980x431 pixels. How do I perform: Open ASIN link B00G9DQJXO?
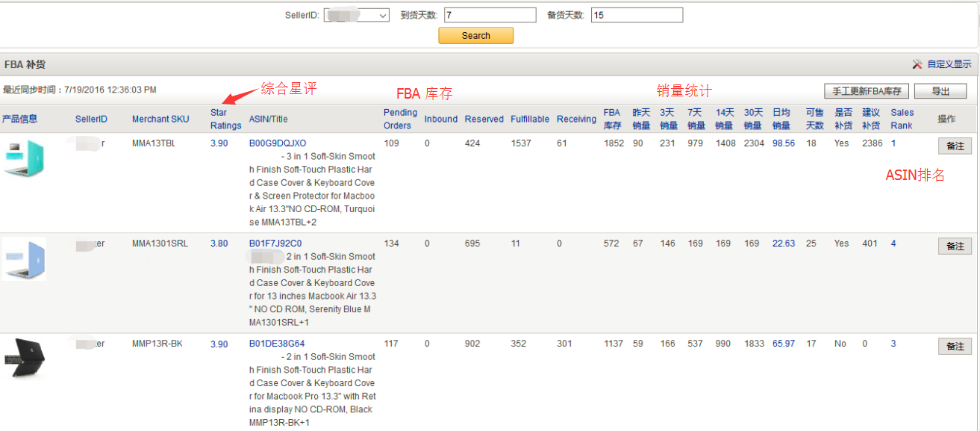pos(277,143)
